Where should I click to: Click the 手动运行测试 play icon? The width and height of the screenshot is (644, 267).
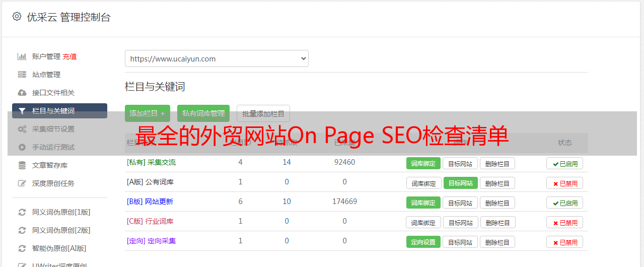[x=22, y=147]
